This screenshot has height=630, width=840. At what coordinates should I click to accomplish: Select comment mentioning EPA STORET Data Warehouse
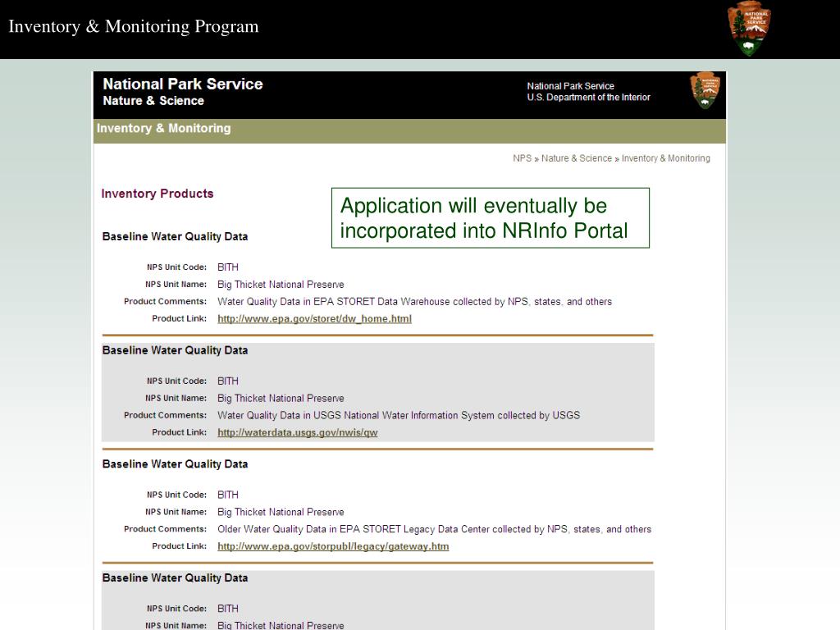[414, 302]
